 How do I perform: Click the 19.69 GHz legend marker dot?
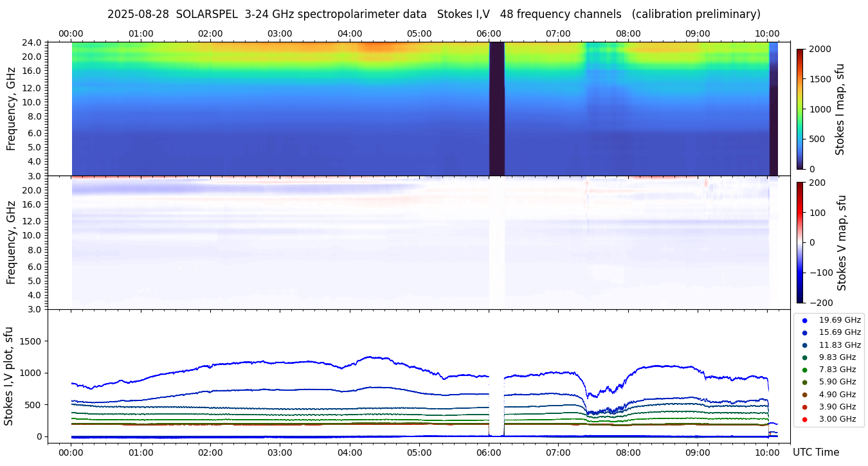pos(804,320)
